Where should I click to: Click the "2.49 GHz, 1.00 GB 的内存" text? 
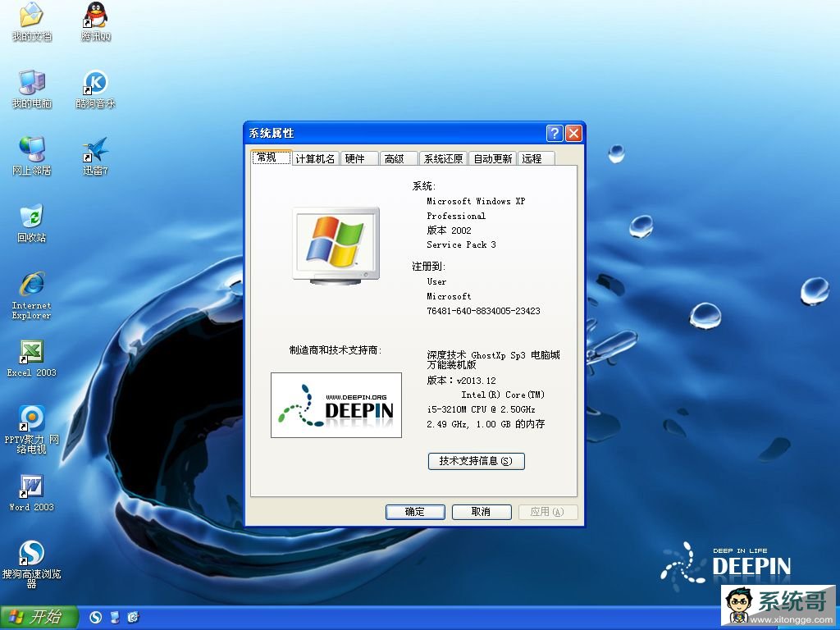tap(486, 424)
